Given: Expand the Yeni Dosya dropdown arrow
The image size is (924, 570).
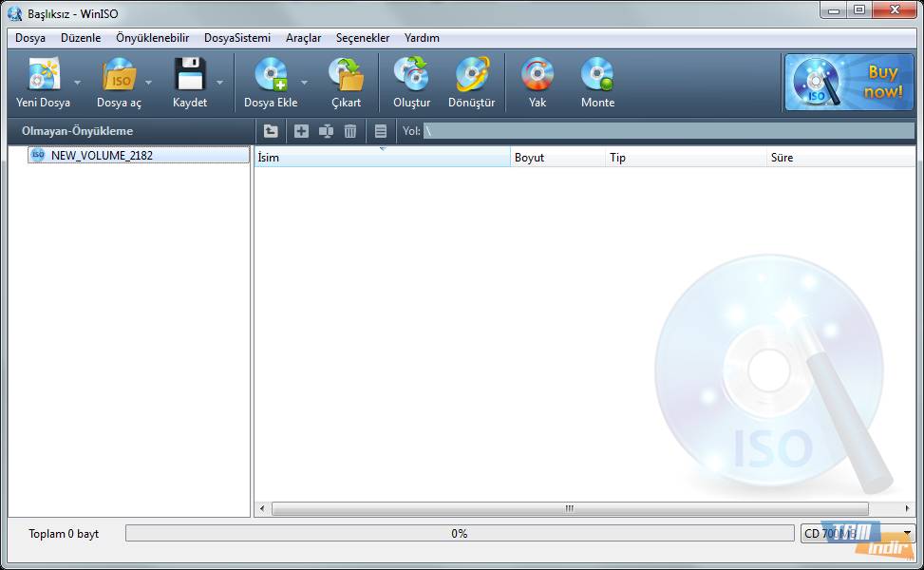Looking at the screenshot, I should pos(76,82).
